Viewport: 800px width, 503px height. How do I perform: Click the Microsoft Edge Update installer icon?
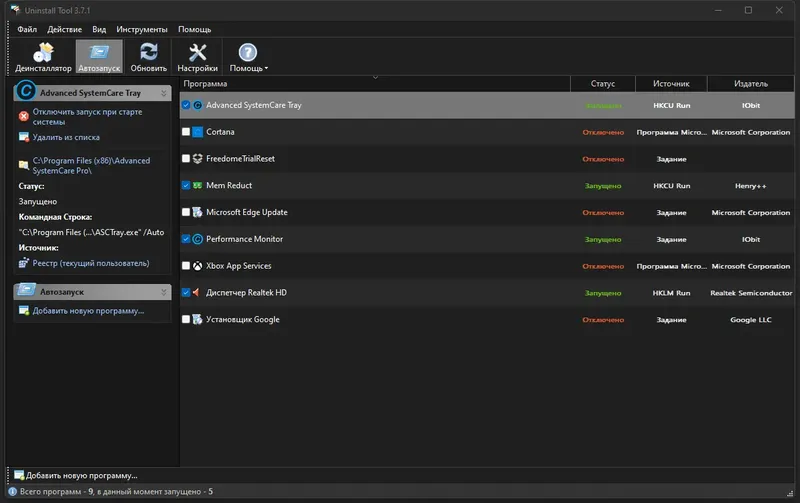pos(197,212)
